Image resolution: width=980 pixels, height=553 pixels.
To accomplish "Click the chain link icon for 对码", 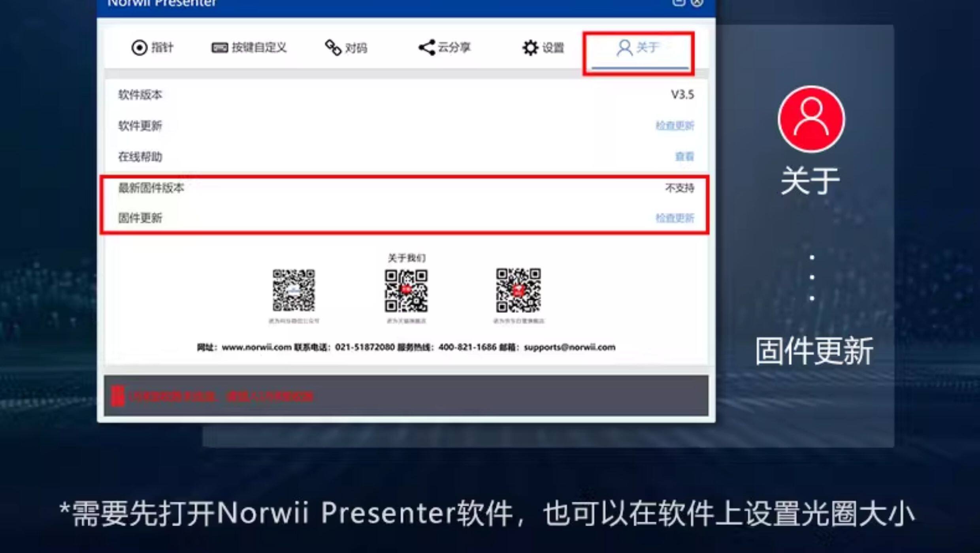I will (333, 48).
